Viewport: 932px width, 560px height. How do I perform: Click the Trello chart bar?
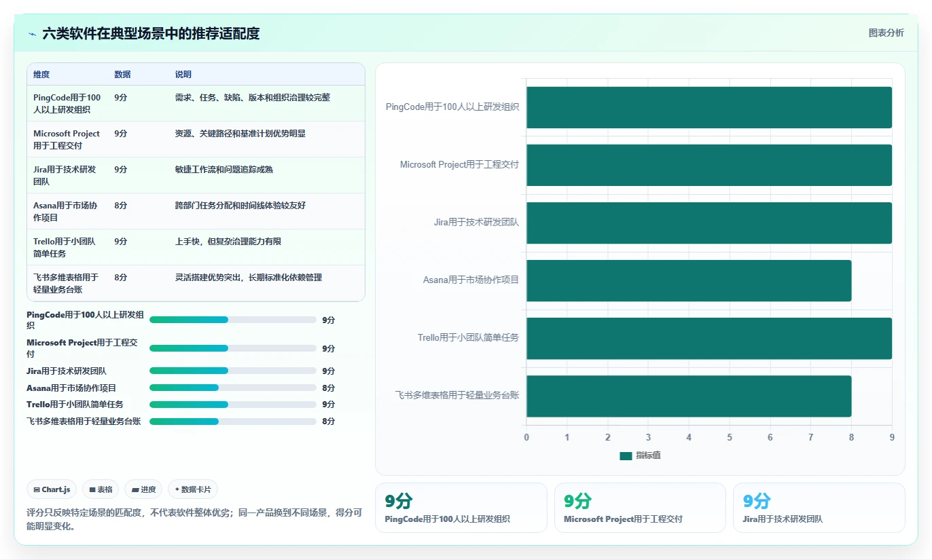click(x=709, y=338)
